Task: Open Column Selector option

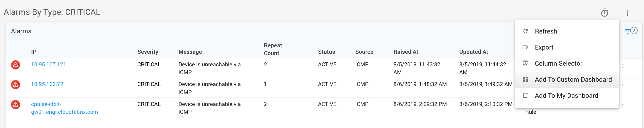Action: pos(558,63)
